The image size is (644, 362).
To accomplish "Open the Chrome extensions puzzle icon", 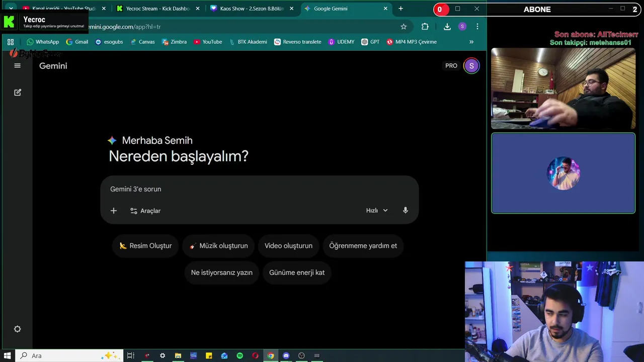I will 425,27.
